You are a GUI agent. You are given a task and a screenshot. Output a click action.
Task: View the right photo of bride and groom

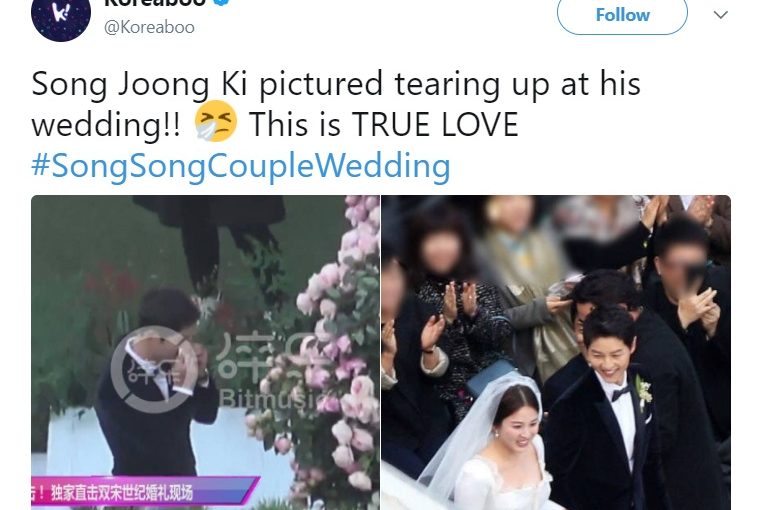pyautogui.click(x=556, y=352)
